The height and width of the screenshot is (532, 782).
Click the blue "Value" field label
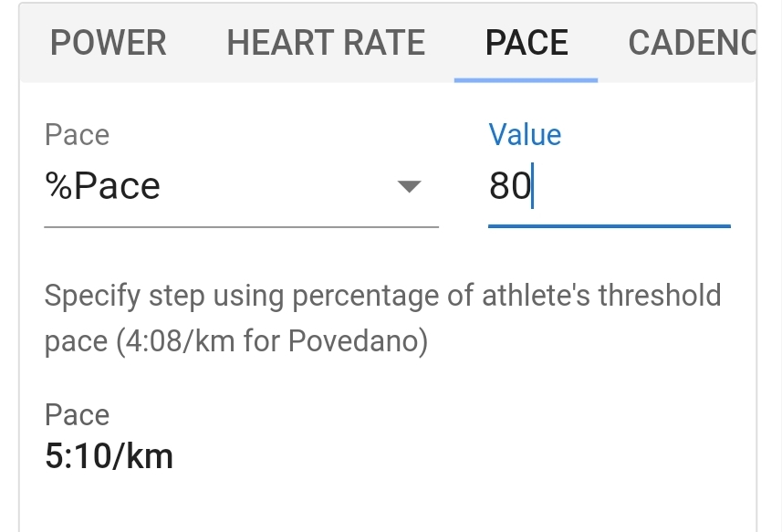point(525,135)
